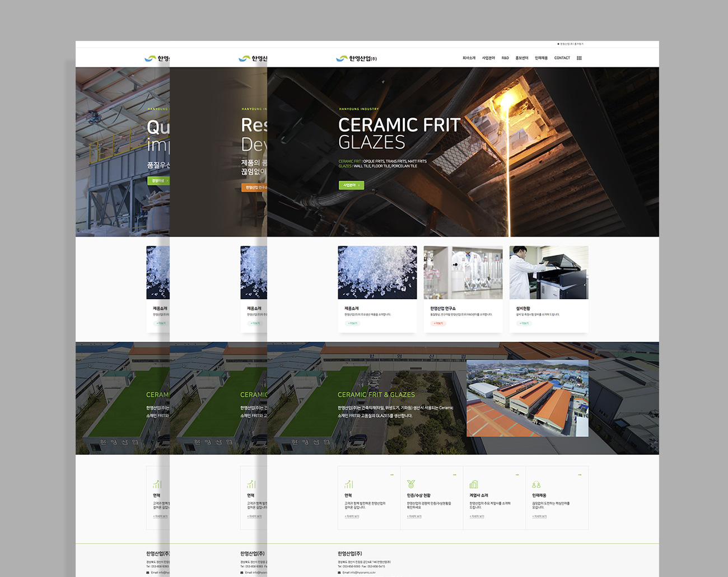The height and width of the screenshot is (577, 728).
Task: Click 더보기 under 설비현황
Action: point(524,323)
